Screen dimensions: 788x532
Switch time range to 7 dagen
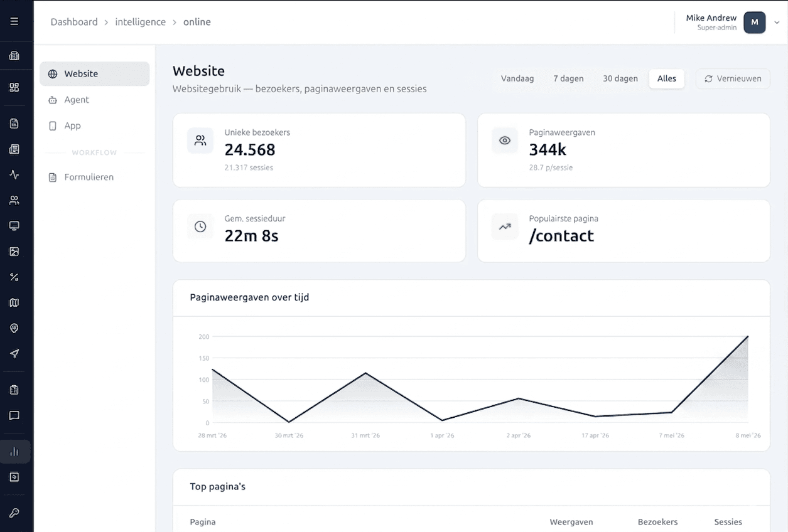[568, 78]
